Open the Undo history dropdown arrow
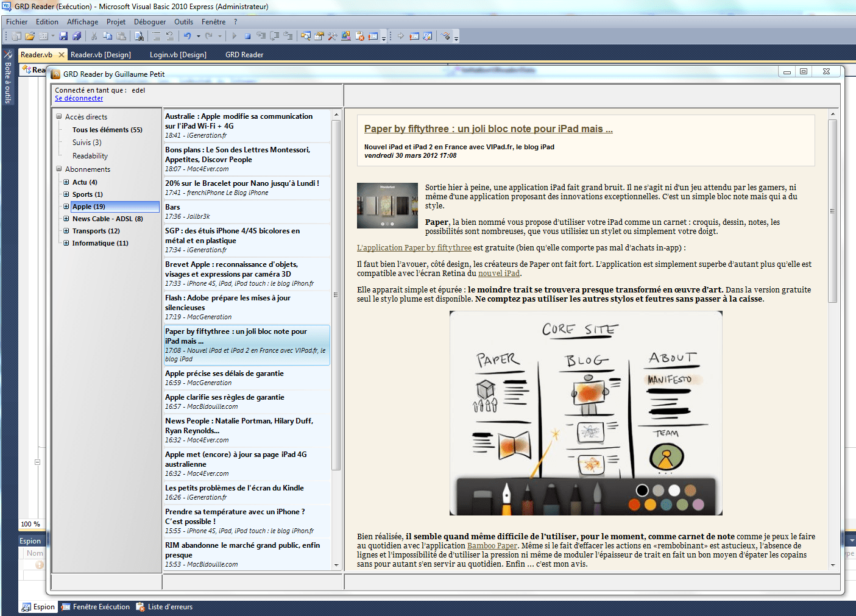This screenshot has width=856, height=616. pos(198,37)
